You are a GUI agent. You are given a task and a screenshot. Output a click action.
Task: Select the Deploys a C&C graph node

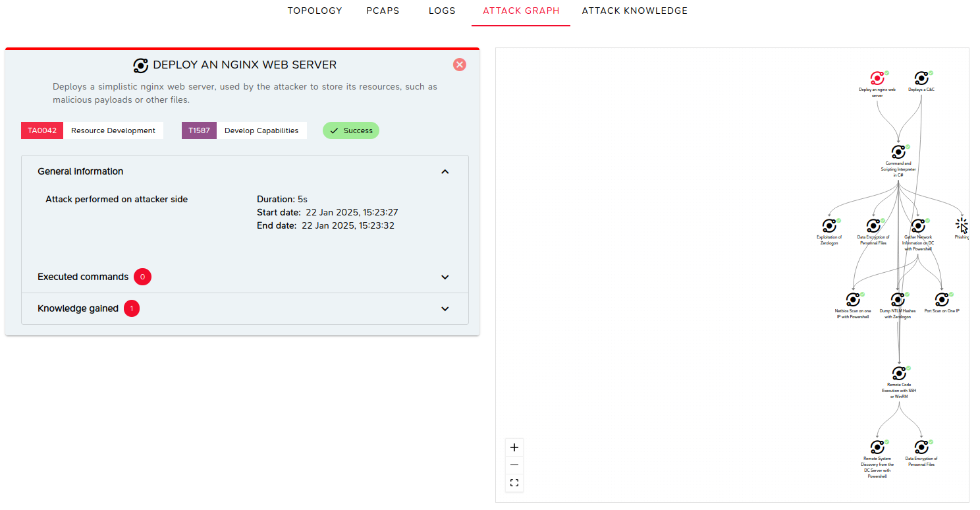point(921,78)
